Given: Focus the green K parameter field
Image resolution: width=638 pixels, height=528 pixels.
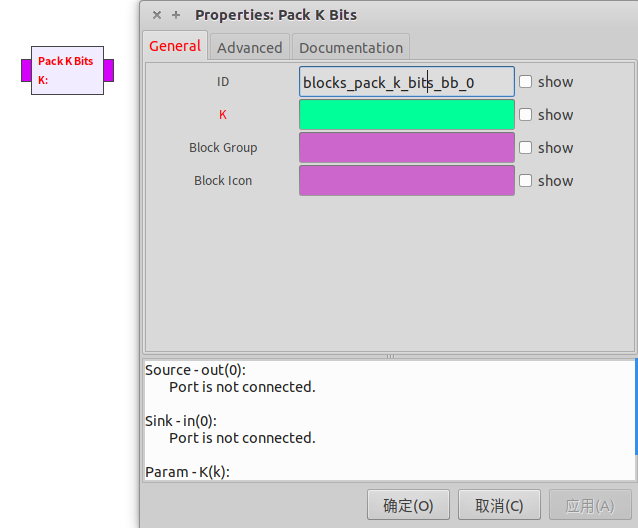Looking at the screenshot, I should pos(406,115).
